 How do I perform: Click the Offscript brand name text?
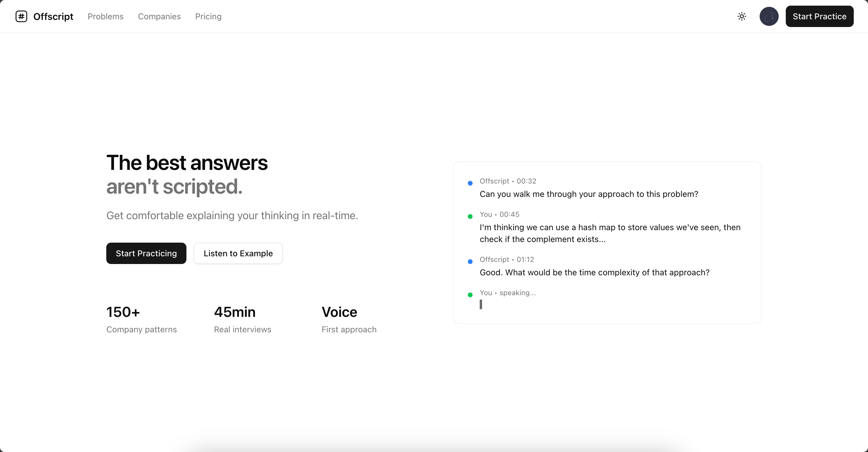click(53, 16)
